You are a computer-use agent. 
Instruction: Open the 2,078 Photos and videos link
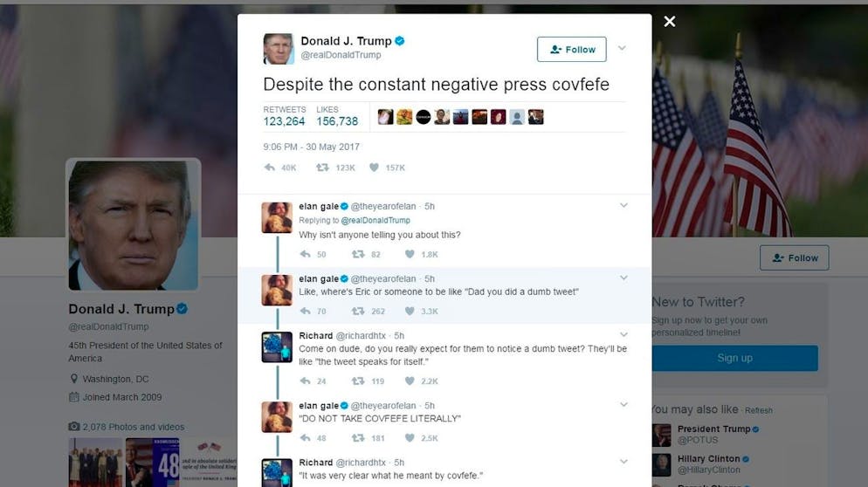click(x=134, y=427)
